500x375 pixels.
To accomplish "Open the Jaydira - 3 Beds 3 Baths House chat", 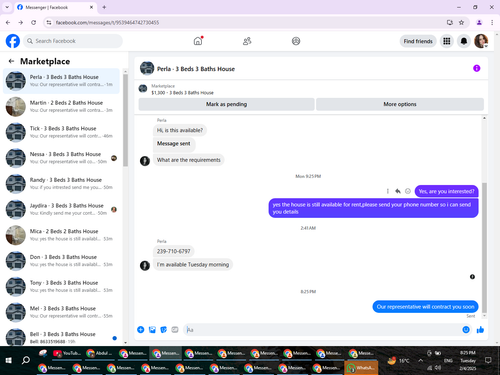I will tap(61, 209).
